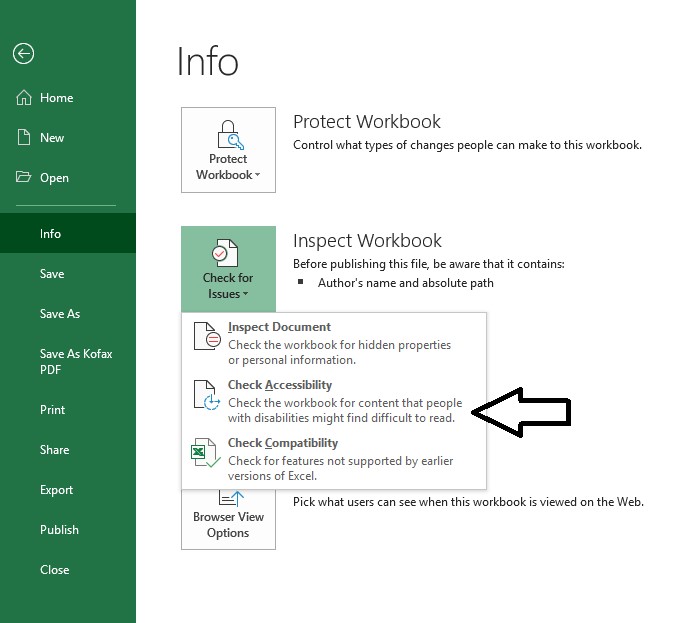The width and height of the screenshot is (692, 623).
Task: Click Save As in the sidebar
Action: coord(68,314)
